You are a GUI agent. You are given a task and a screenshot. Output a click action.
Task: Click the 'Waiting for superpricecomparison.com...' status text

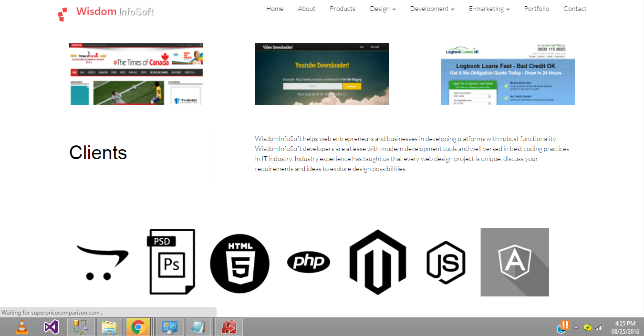[52, 313]
